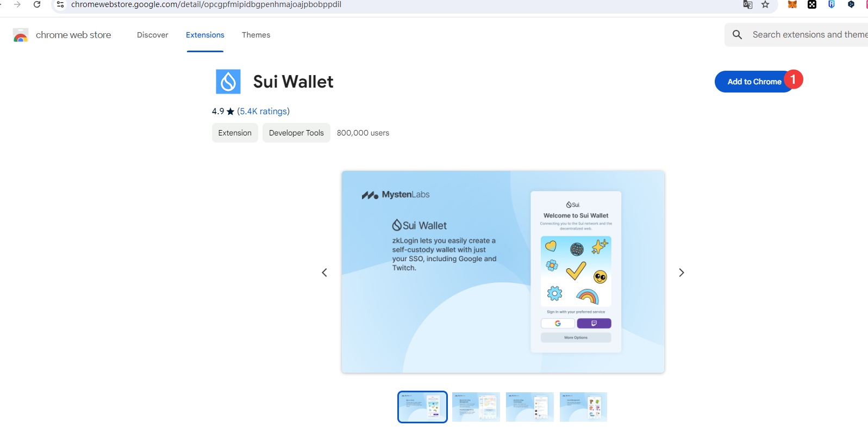
Task: Show previous screenshot with left chevron
Action: pos(324,273)
